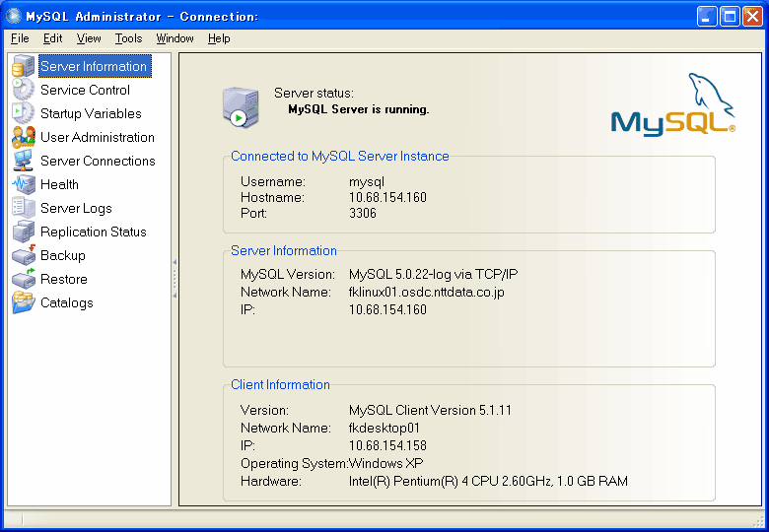
Task: Click the Server Information sidebar icon
Action: [x=23, y=67]
